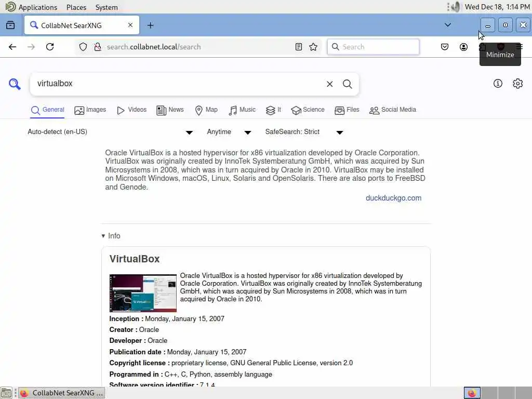Open the SafeSearch Strict dropdown

pyautogui.click(x=304, y=132)
